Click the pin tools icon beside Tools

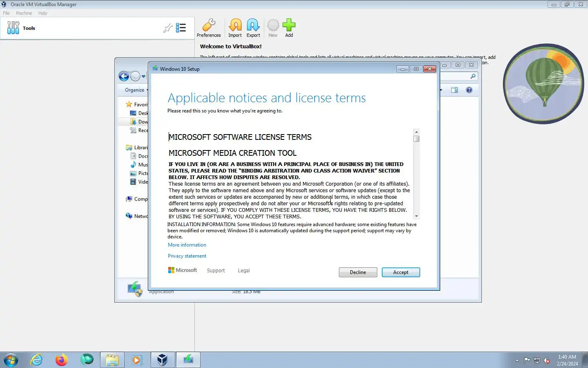[167, 28]
